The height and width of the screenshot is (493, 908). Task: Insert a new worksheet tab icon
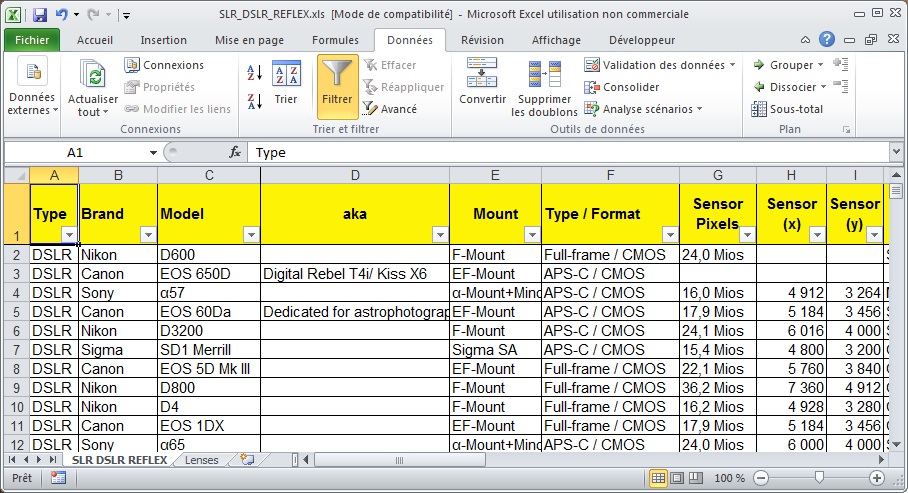[247, 460]
